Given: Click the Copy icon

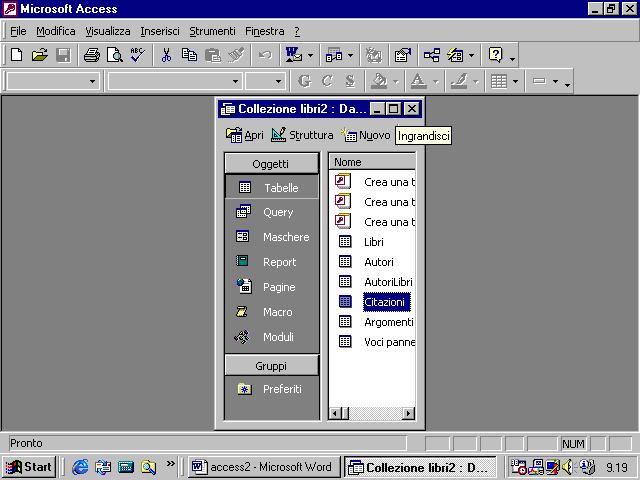Looking at the screenshot, I should pos(189,55).
